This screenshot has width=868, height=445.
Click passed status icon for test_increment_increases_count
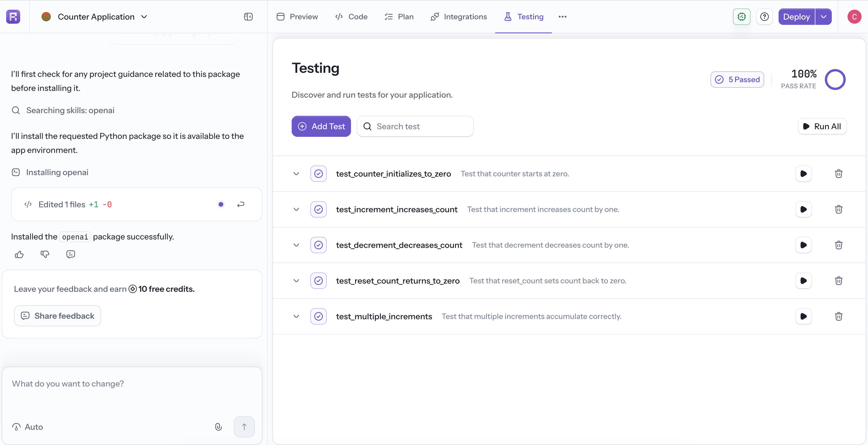click(x=319, y=209)
